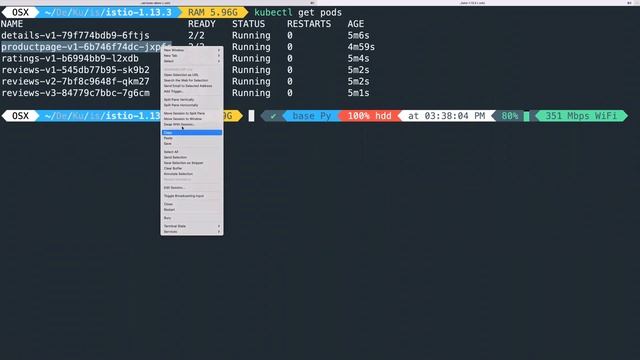640x360 pixels.
Task: Click age value 5m1s
Action: pos(358,93)
